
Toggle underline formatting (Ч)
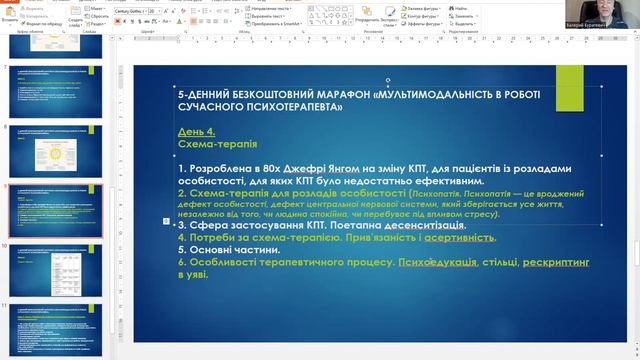(132, 21)
